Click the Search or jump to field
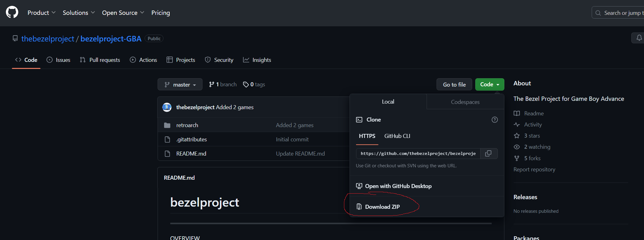The image size is (644, 240). pyautogui.click(x=618, y=13)
